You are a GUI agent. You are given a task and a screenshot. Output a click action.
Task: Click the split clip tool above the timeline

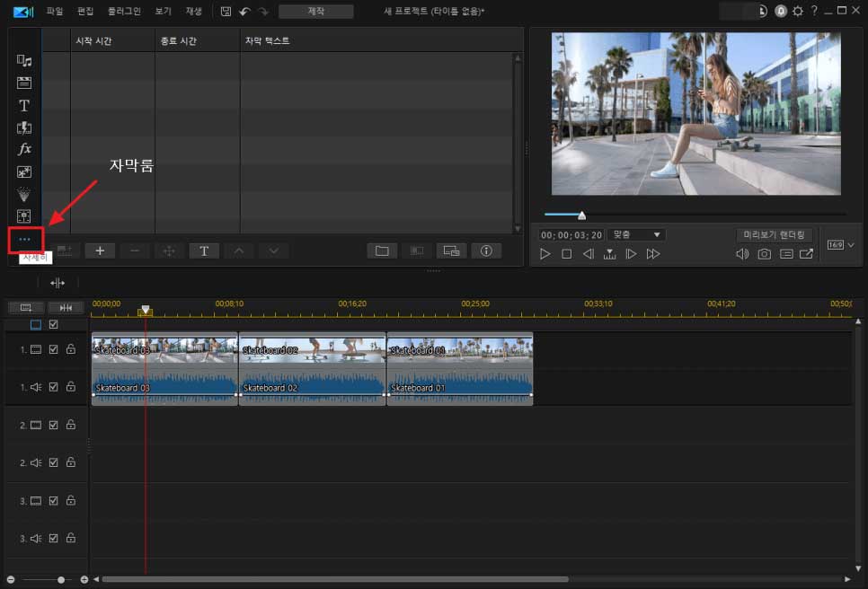58,283
